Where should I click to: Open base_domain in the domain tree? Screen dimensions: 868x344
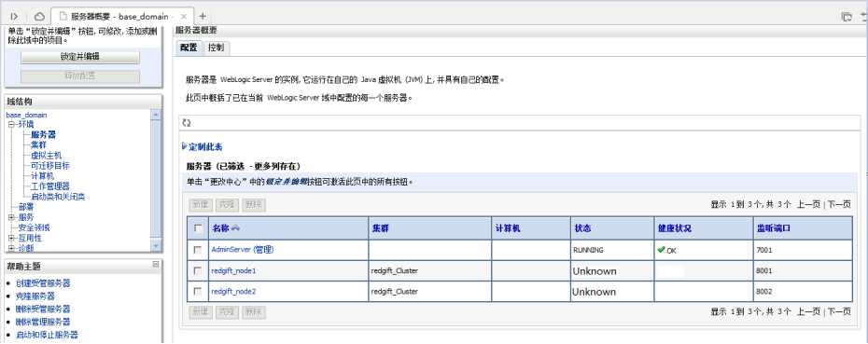(x=26, y=115)
